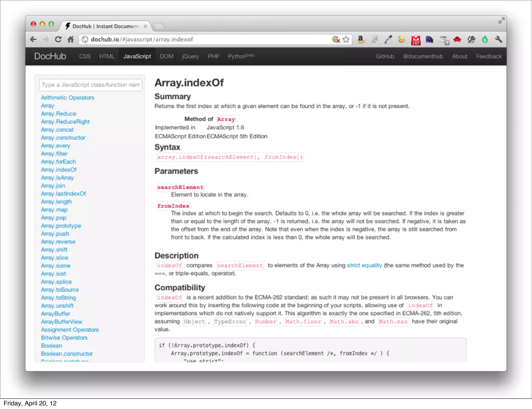Click the Feedback link in the navbar
The width and height of the screenshot is (532, 409).
pyautogui.click(x=489, y=56)
